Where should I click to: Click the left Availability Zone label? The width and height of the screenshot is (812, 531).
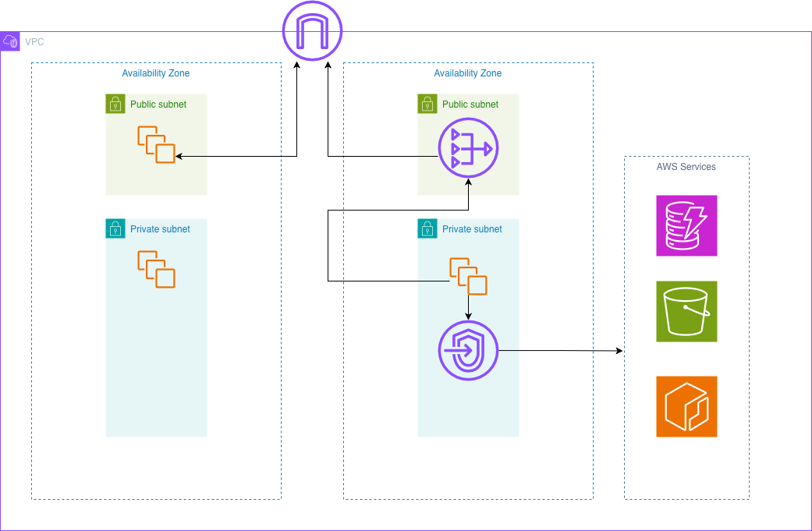pos(155,73)
